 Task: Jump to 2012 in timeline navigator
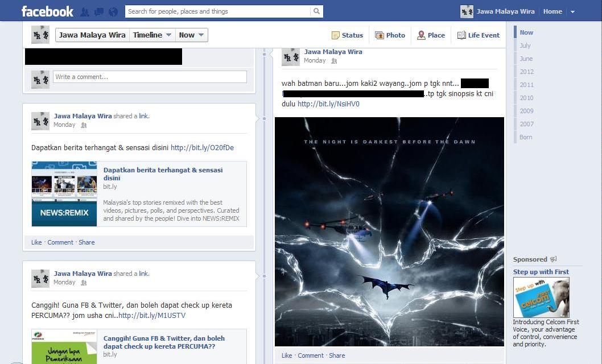(x=527, y=72)
